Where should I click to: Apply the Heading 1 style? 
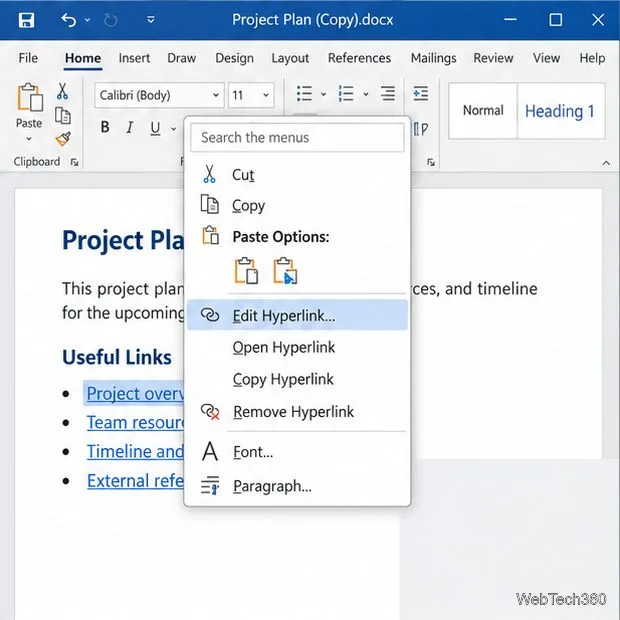(560, 111)
